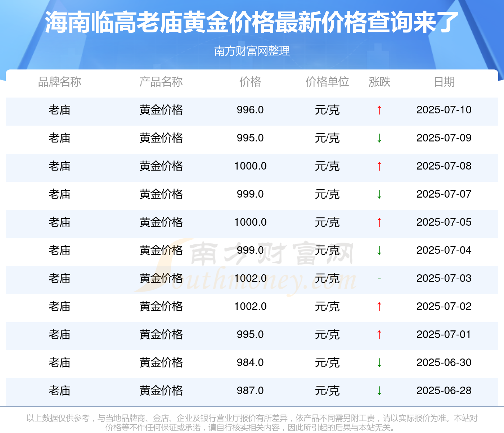Viewport: 504px width, 433px height.
Task: Select the 996.0 price cell
Action: pos(250,110)
